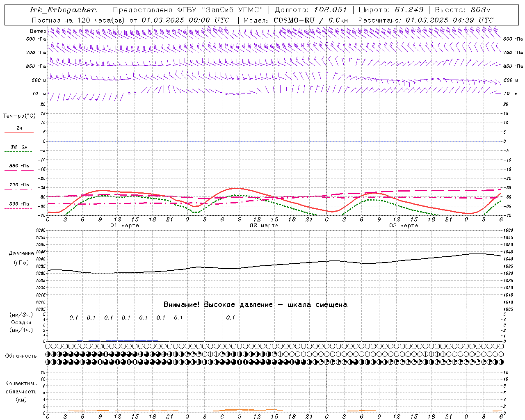This screenshot has height=420, width=525.
Task: Click the Давление (гПа) axis label
Action: (21, 258)
